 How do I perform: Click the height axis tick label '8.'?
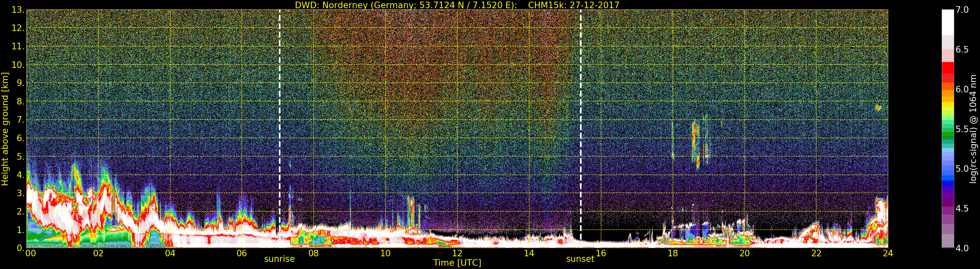(x=21, y=102)
